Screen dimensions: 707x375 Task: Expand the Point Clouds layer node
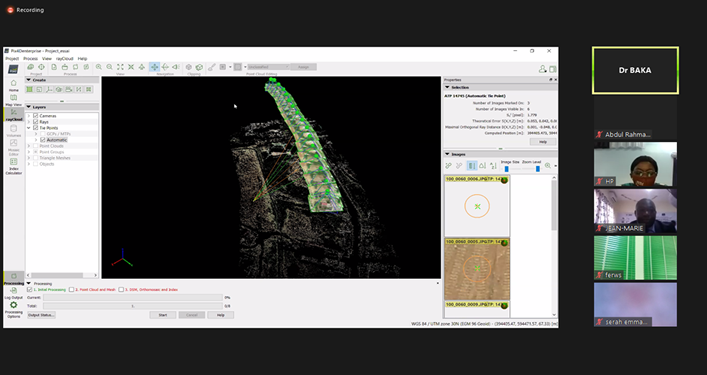(x=29, y=146)
